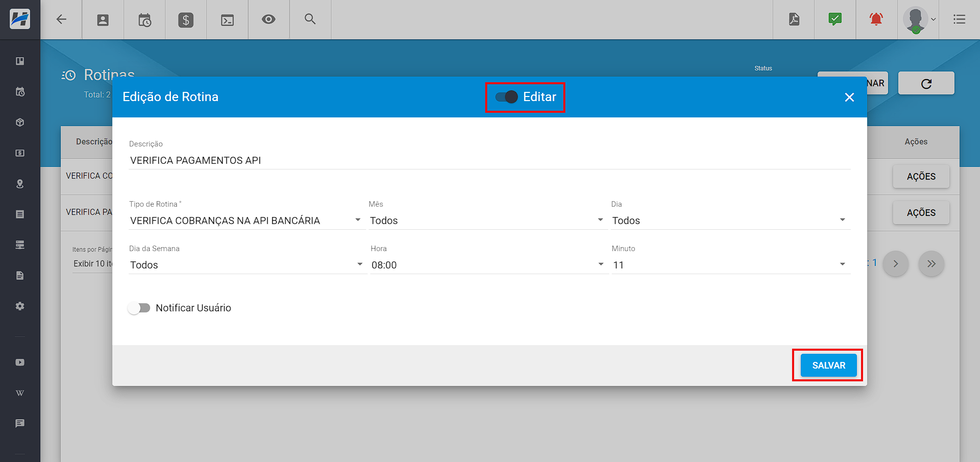Image resolution: width=980 pixels, height=462 pixels.
Task: Click the SALVAR button
Action: pyautogui.click(x=828, y=366)
